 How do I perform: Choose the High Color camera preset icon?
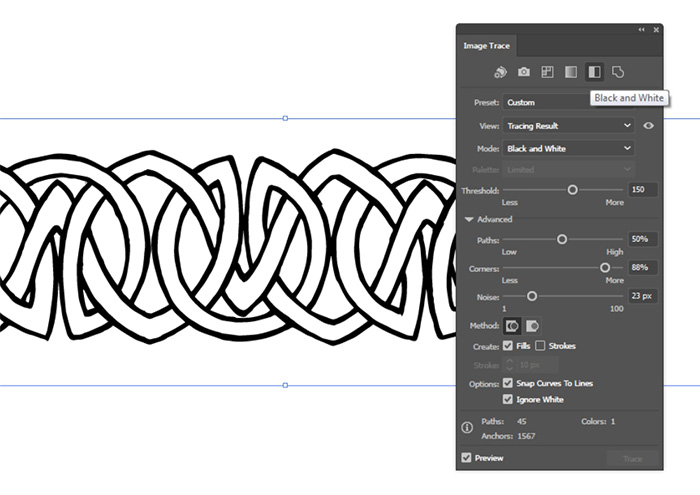point(524,72)
